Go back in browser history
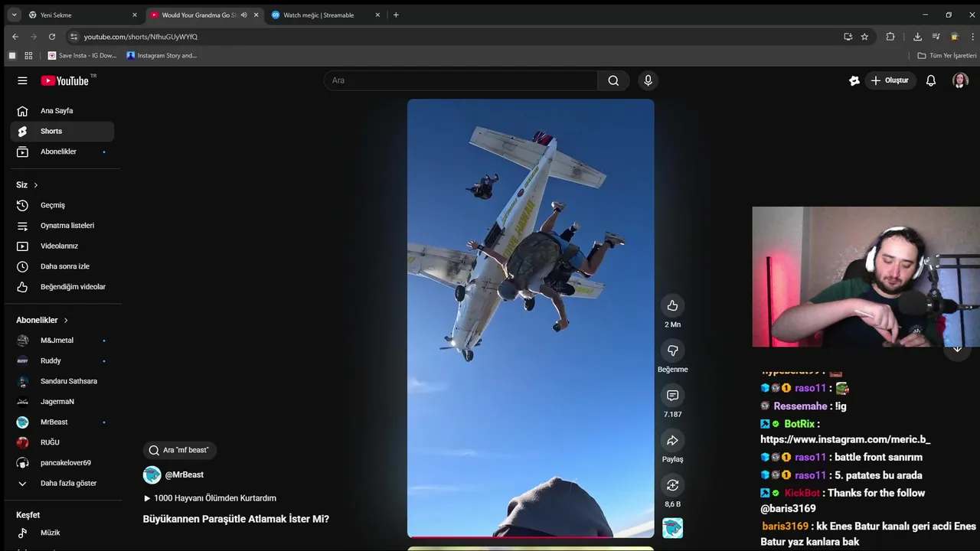Viewport: 980px width, 551px height. pos(15,36)
